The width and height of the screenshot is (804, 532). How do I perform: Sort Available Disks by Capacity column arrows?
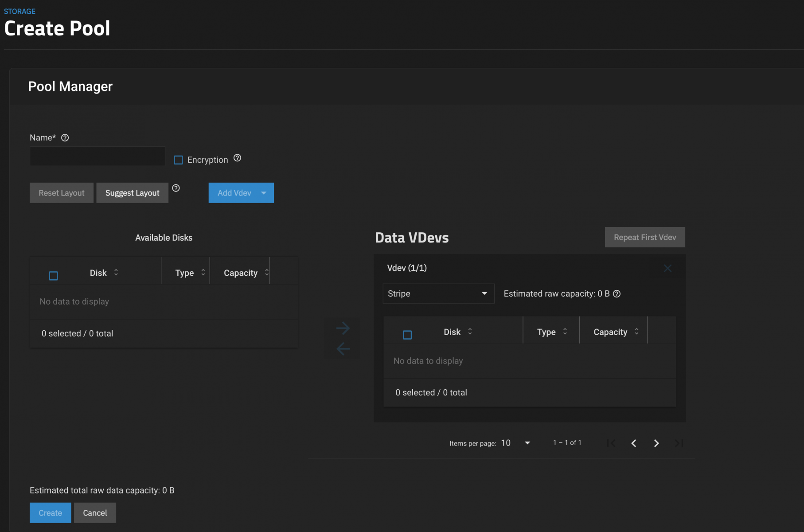(267, 272)
